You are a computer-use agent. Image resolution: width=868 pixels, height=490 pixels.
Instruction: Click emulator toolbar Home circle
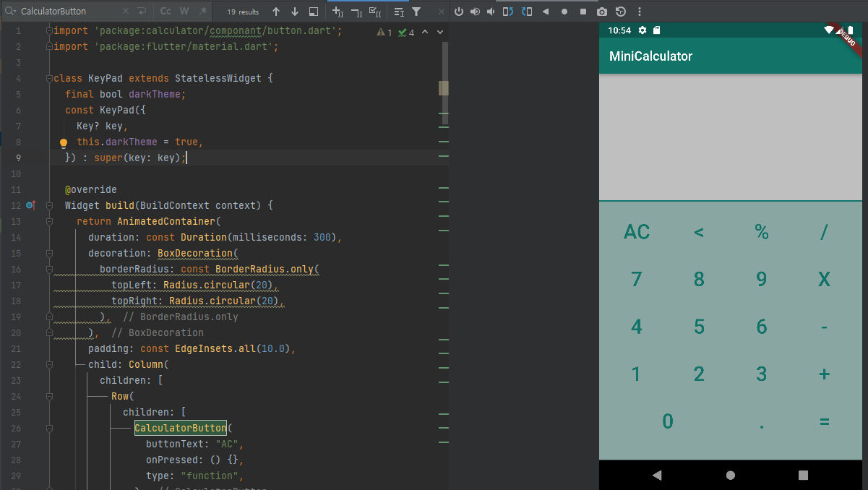564,12
